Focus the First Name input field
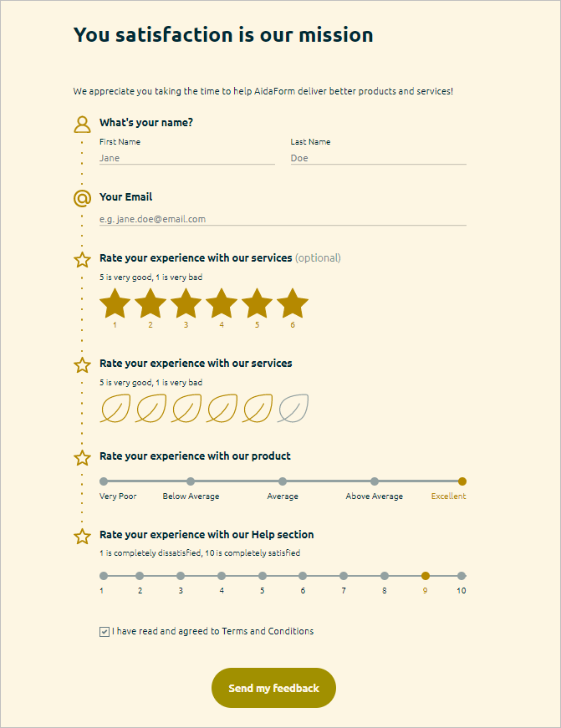Image resolution: width=561 pixels, height=728 pixels. (186, 157)
